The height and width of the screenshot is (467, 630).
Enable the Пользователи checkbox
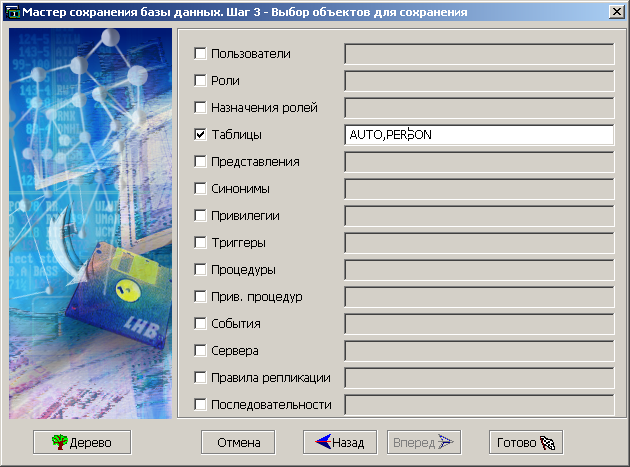200,53
